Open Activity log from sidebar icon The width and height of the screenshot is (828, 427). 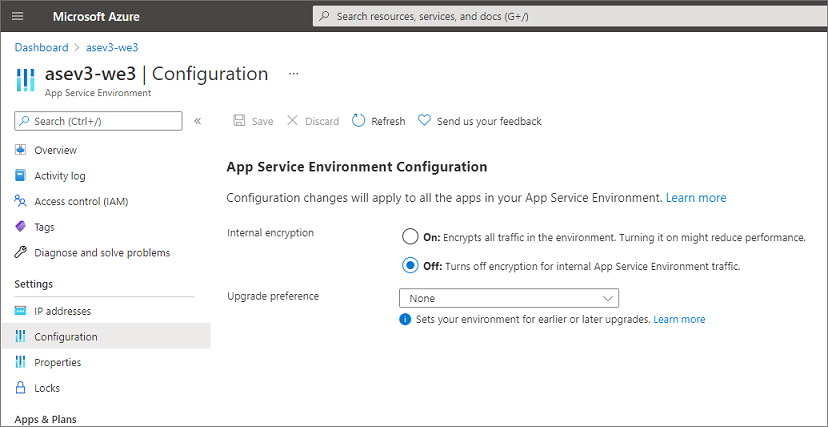tap(21, 176)
